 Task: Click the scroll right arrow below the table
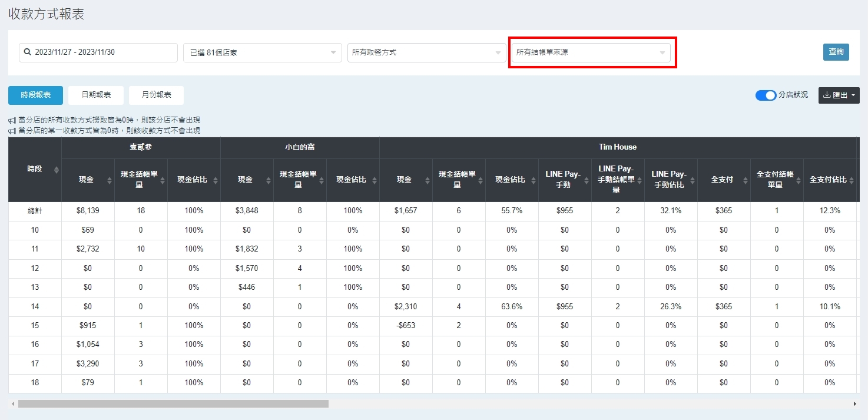tap(854, 404)
